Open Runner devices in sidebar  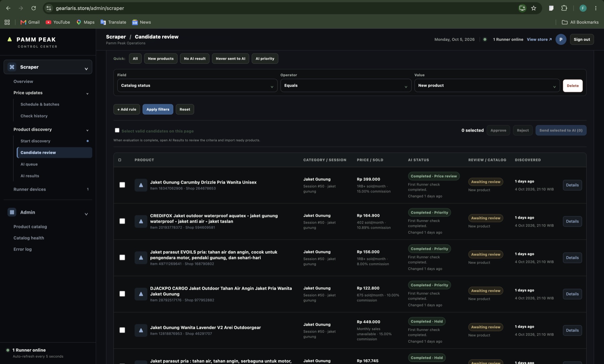pyautogui.click(x=30, y=189)
